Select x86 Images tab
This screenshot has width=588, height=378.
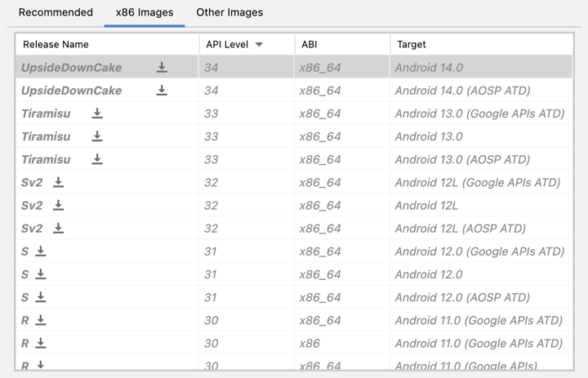145,13
